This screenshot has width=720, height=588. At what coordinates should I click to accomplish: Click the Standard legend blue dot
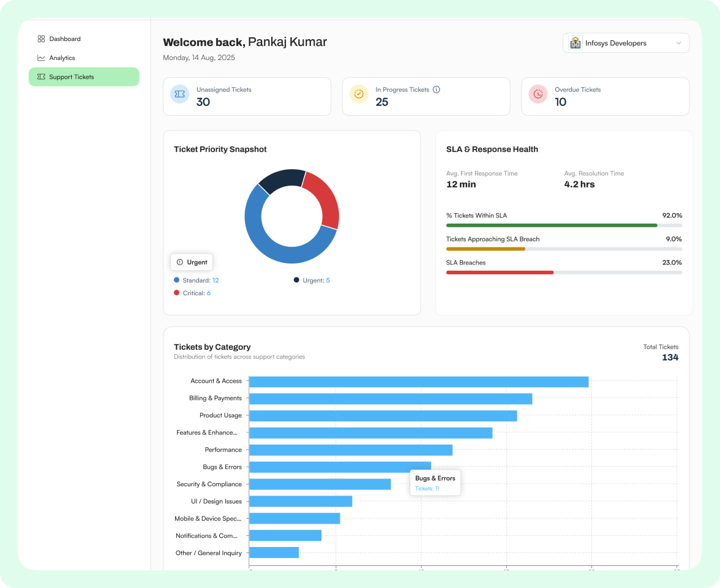point(176,280)
